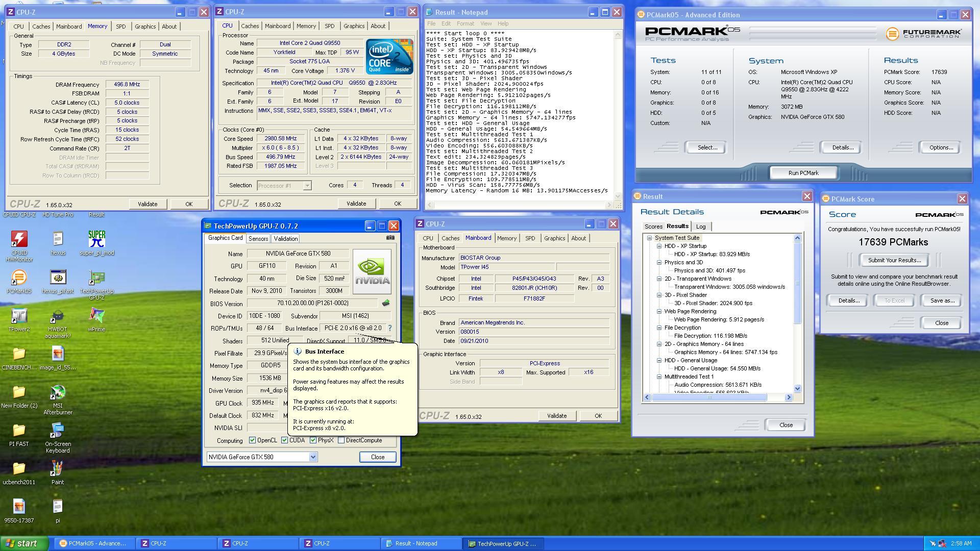This screenshot has height=551, width=980.
Task: Switch to Result - Notepad taskbar button
Action: tap(422, 544)
